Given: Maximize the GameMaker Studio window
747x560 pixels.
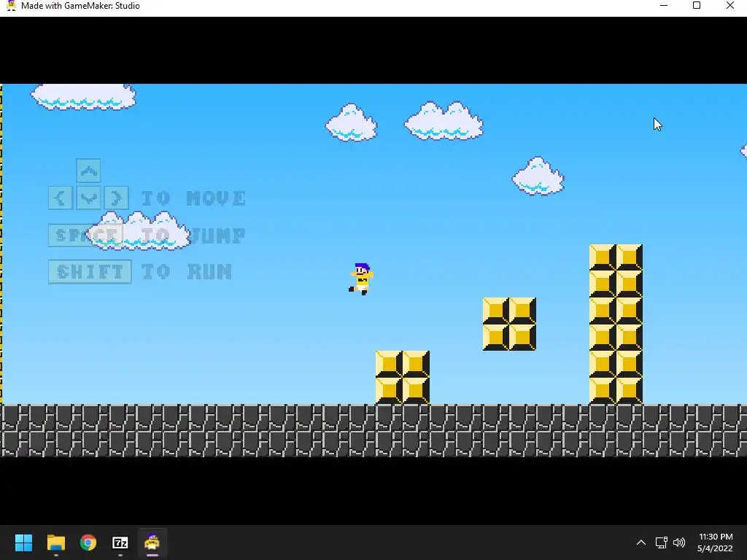Looking at the screenshot, I should coord(697,6).
